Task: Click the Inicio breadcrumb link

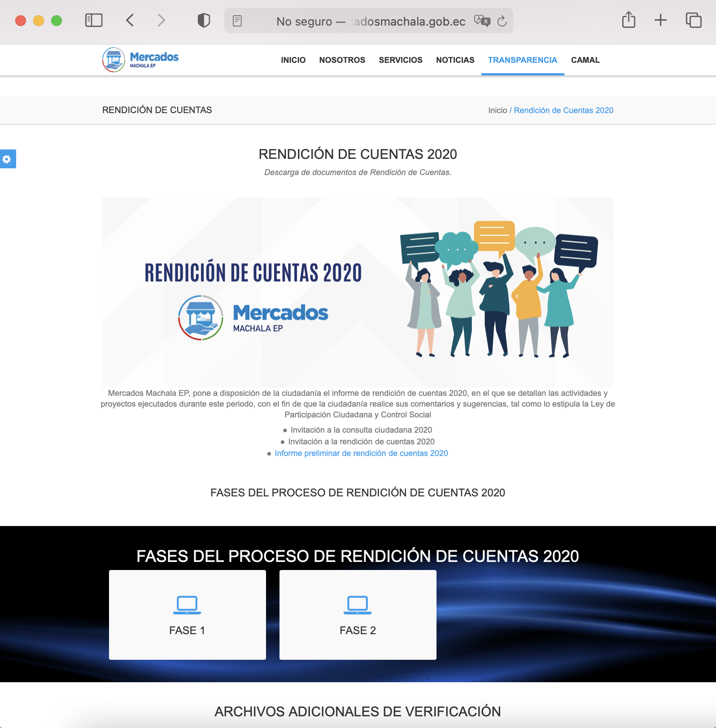Action: pos(497,110)
